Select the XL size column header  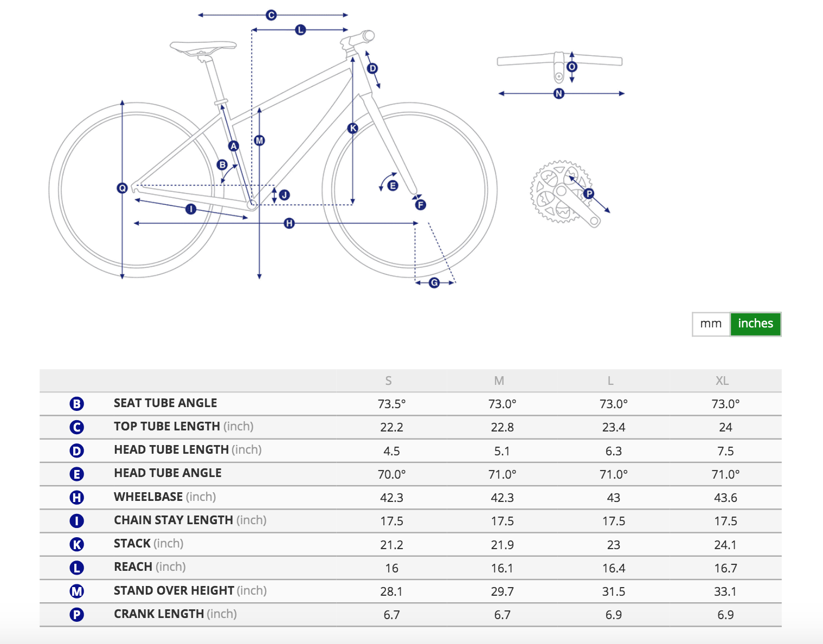pos(722,381)
